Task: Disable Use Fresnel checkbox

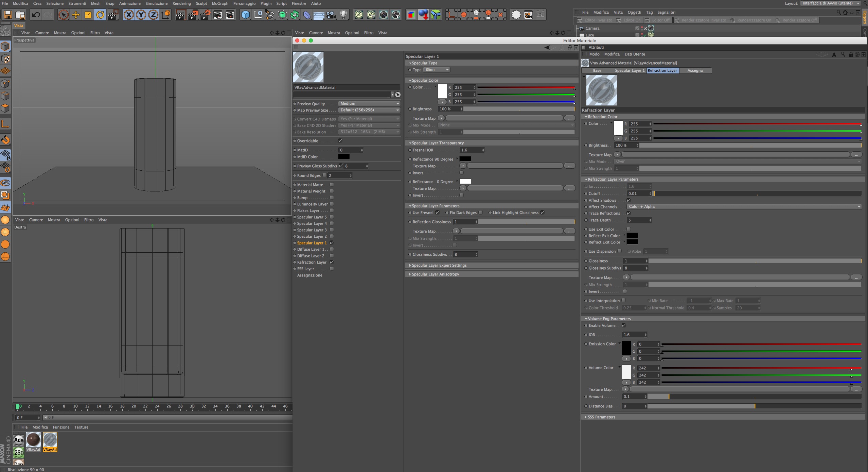Action: [438, 213]
